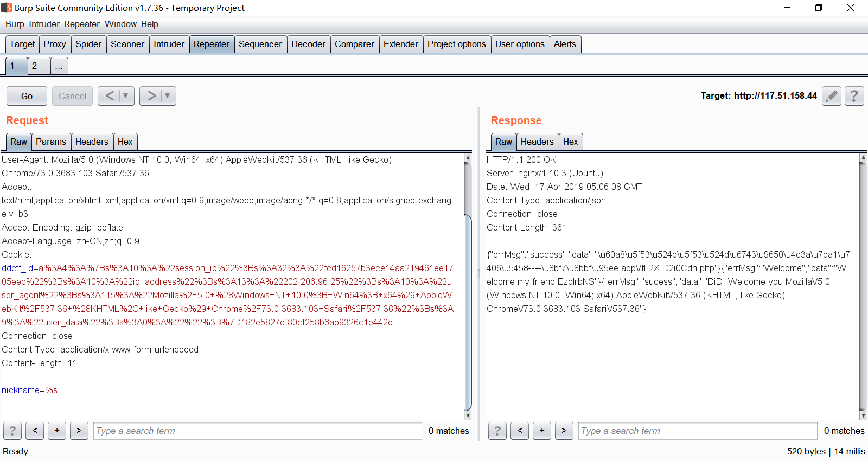Open the Repeater menu
The image size is (868, 461).
pyautogui.click(x=82, y=24)
